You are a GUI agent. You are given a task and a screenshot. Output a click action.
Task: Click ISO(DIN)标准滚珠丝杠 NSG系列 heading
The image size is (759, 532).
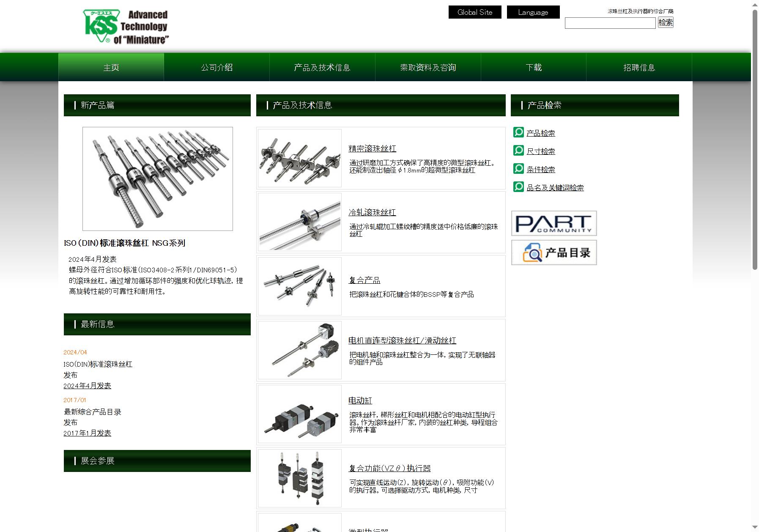[x=125, y=243]
